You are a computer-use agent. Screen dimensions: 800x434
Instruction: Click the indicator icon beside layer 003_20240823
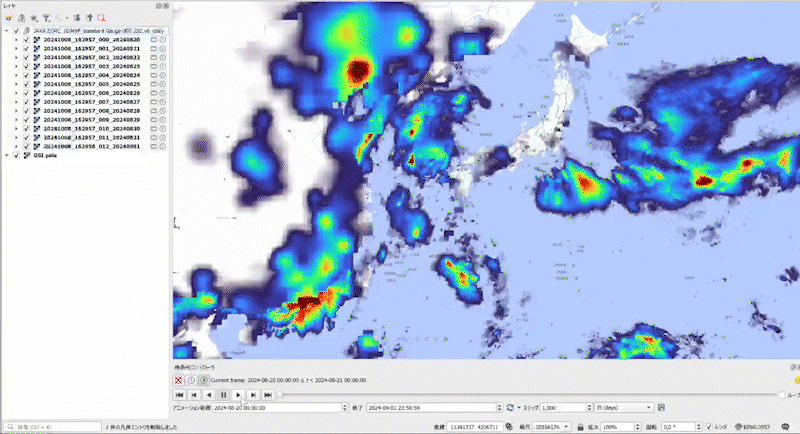tap(154, 66)
